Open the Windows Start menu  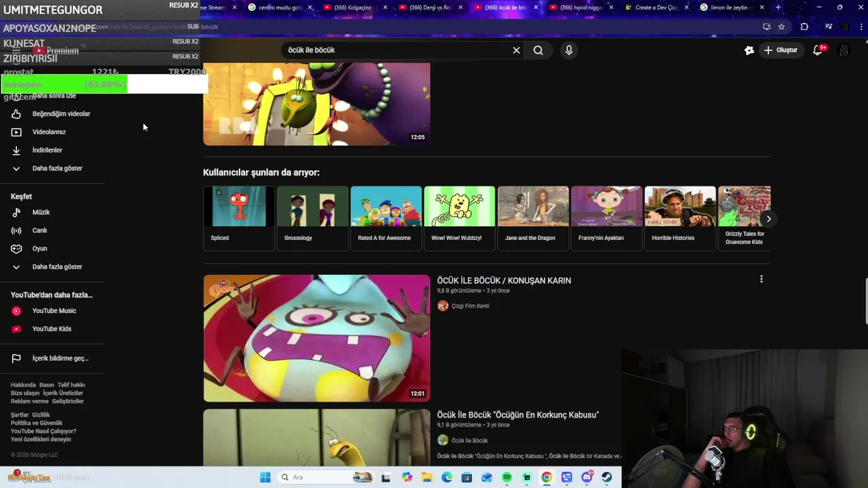point(265,477)
